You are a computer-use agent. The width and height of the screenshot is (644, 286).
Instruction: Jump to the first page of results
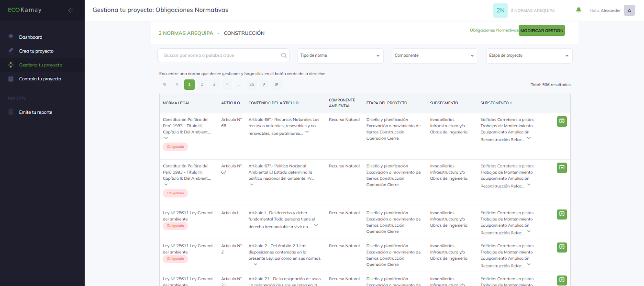[165, 84]
